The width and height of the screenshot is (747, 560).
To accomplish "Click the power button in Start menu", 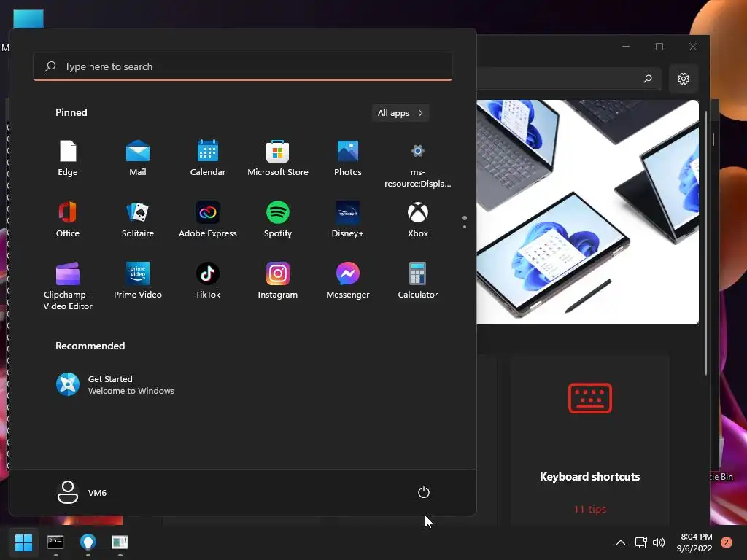I will point(424,492).
